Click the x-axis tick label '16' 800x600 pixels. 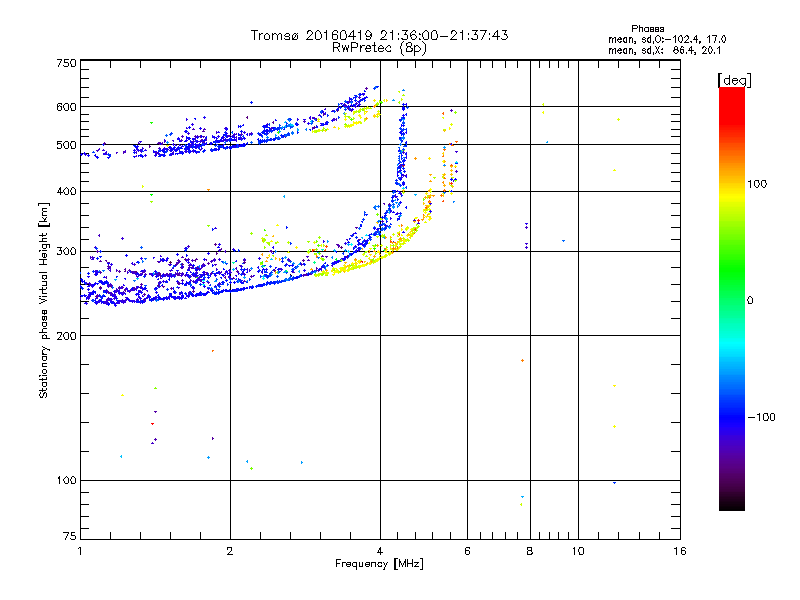tap(680, 551)
